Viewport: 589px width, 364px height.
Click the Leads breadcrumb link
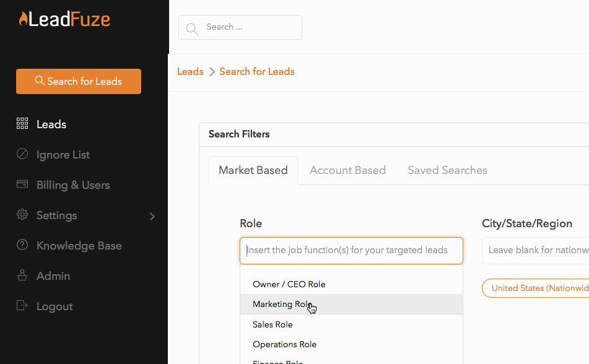[190, 71]
